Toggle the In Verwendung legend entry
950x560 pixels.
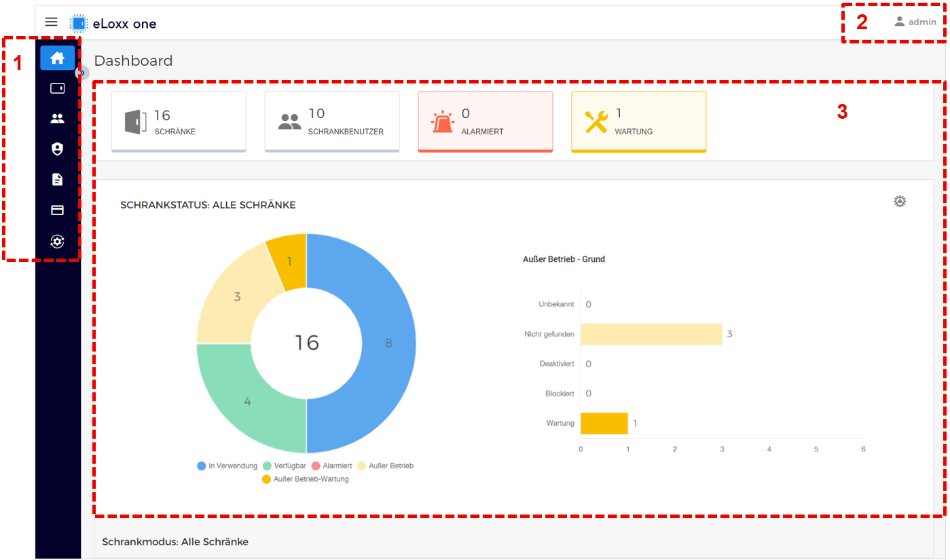tap(227, 466)
